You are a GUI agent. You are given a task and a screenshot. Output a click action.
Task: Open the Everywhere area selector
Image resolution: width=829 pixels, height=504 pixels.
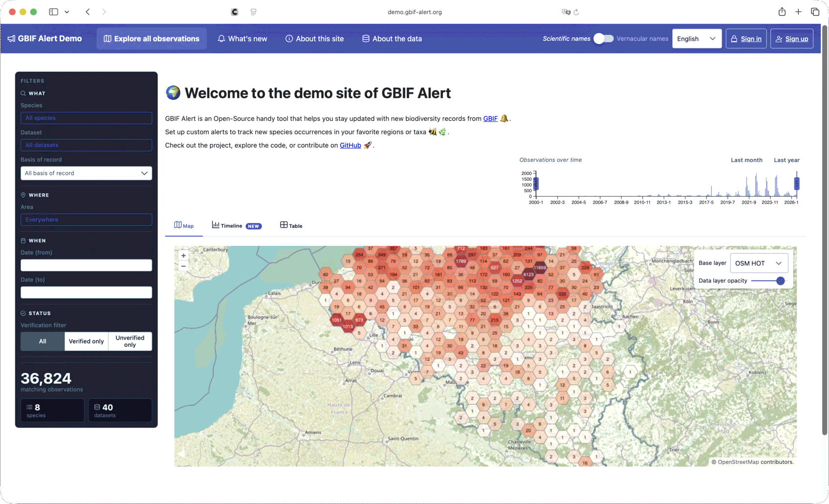[x=86, y=219]
